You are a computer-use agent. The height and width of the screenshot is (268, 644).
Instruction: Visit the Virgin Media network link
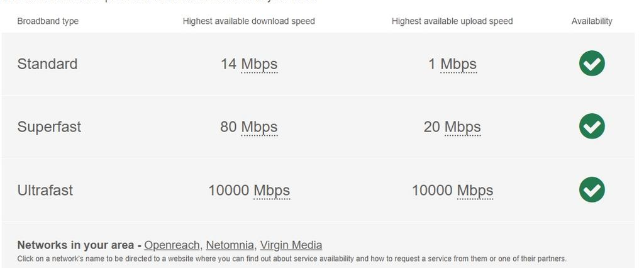(291, 245)
